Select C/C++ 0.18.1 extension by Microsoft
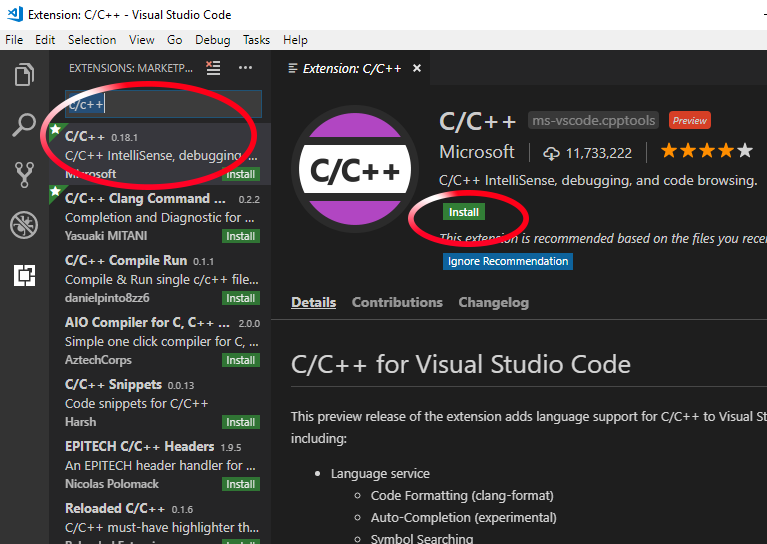The image size is (767, 544). (160, 154)
